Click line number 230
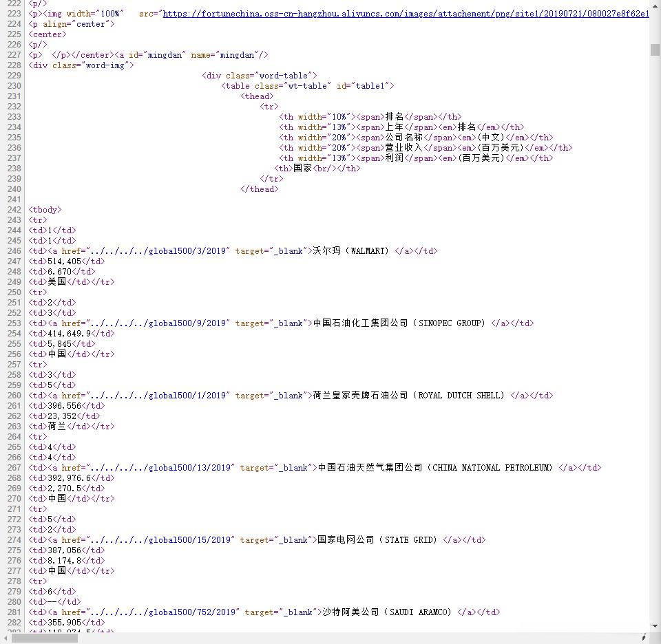This screenshot has width=661, height=644. [14, 86]
